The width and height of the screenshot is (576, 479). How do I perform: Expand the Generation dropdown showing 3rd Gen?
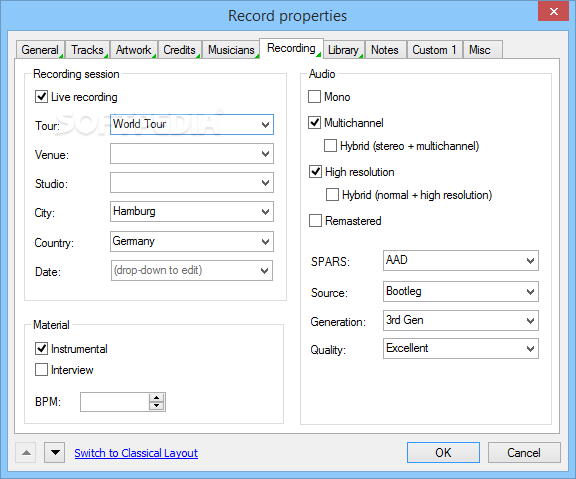530,321
